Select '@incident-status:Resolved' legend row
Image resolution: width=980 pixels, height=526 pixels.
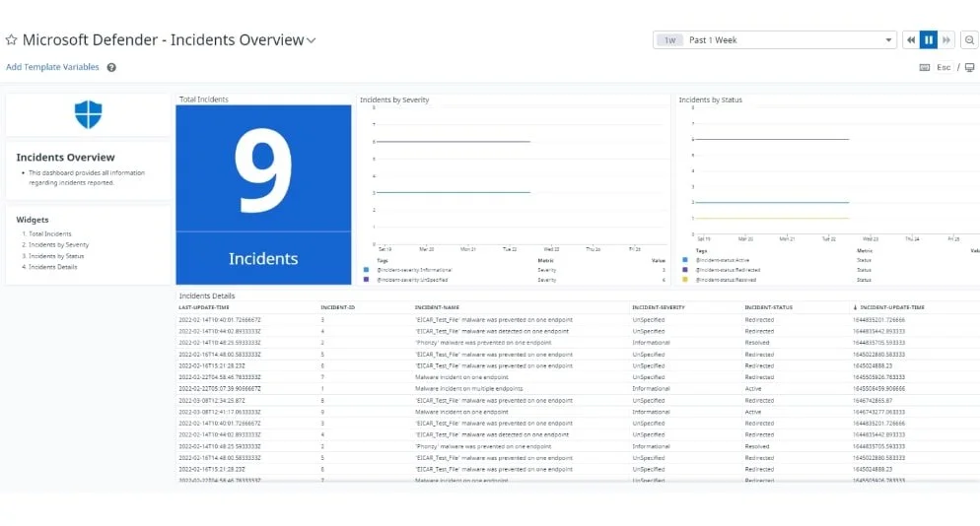[830, 280]
